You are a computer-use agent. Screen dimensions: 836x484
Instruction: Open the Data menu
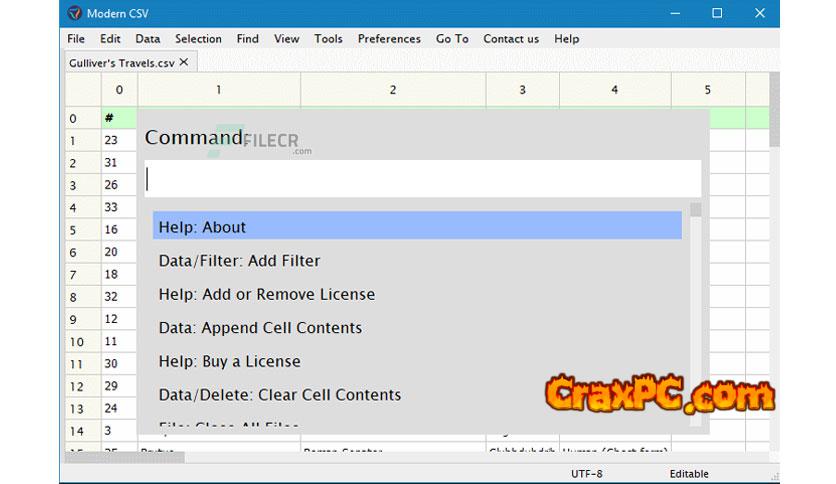pos(147,39)
